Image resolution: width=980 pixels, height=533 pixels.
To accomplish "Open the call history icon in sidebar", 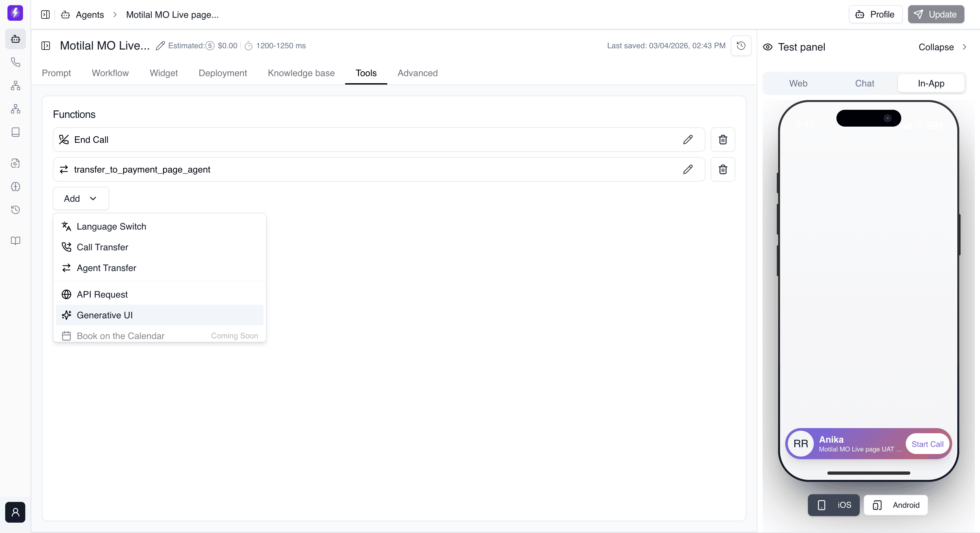I will pos(15,210).
